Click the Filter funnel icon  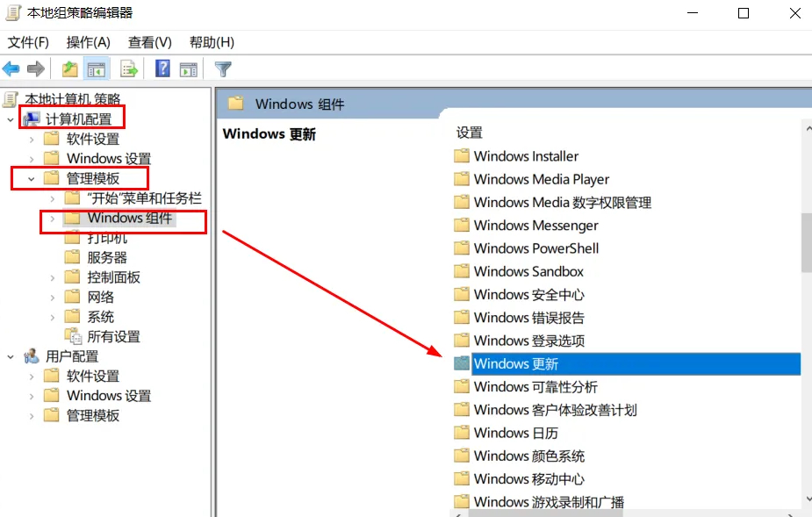[223, 68]
